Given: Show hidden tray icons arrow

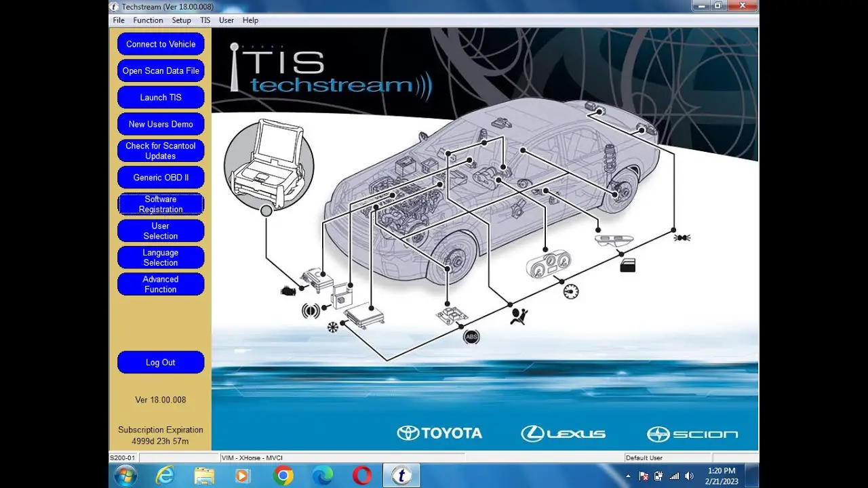Looking at the screenshot, I should (x=628, y=476).
